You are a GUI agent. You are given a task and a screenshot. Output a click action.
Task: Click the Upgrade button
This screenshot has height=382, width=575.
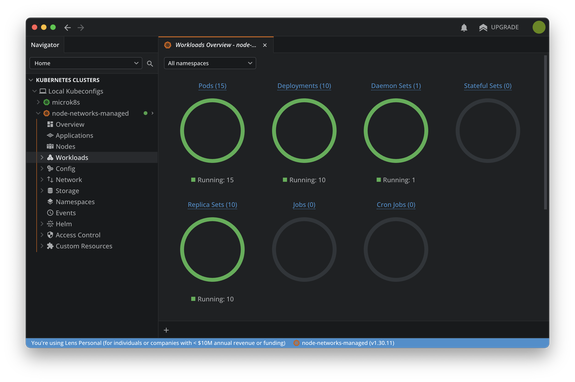(x=499, y=27)
